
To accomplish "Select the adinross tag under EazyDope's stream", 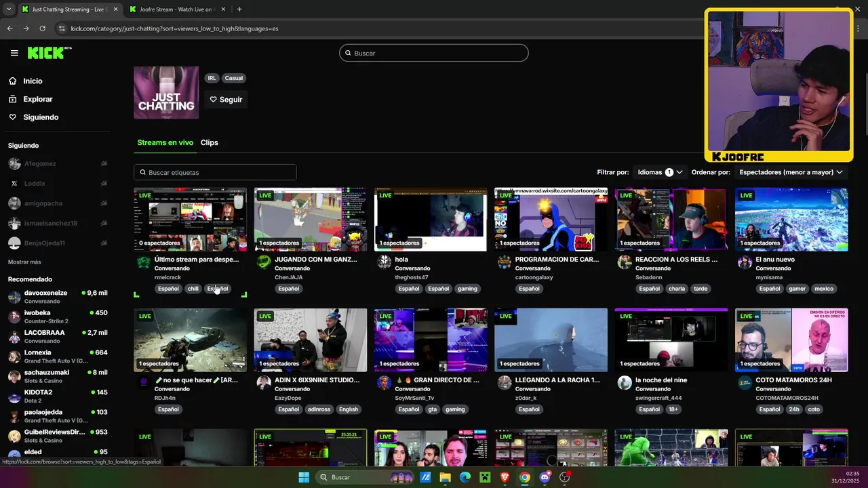I will (x=319, y=409).
